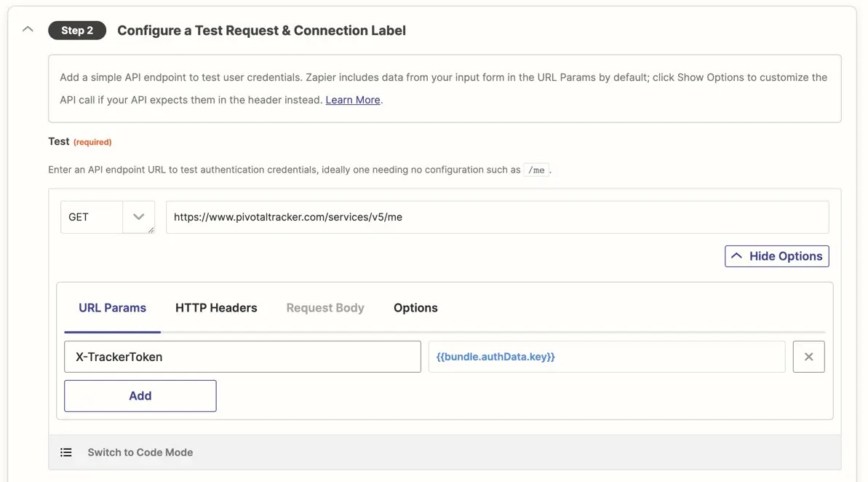Click the Switch to Code Mode text
868x482 pixels.
(x=140, y=453)
